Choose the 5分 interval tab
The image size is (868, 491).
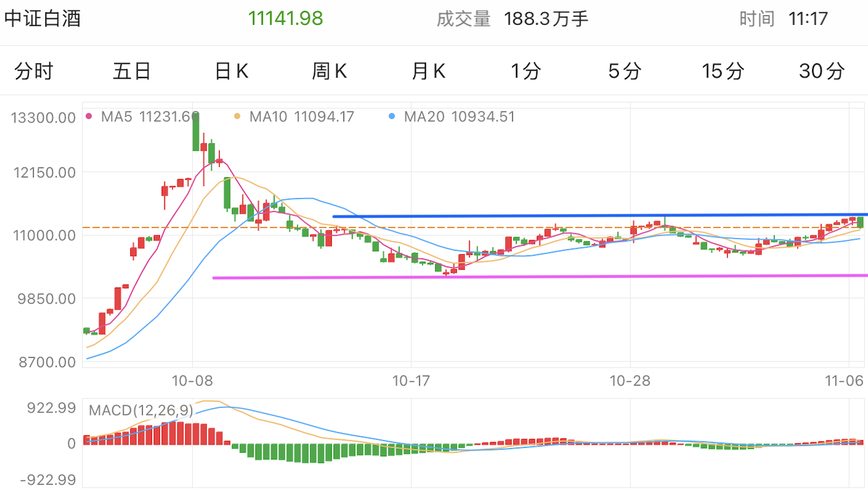(624, 71)
